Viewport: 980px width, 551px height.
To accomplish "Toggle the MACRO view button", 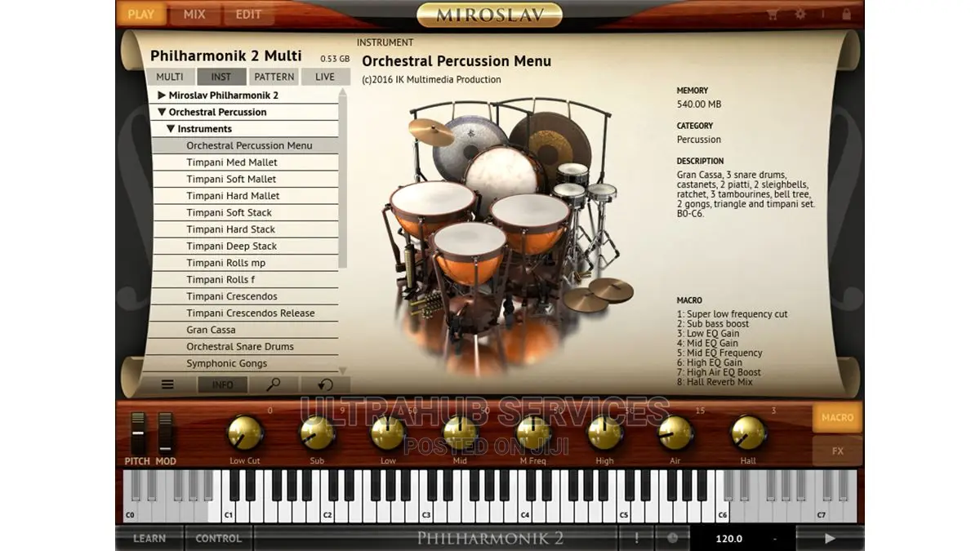I will click(837, 417).
